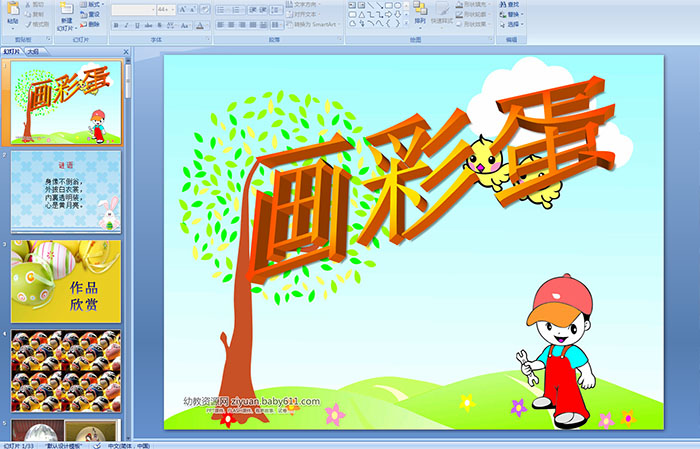Click the Format Painter (格式刷) button

tap(37, 25)
